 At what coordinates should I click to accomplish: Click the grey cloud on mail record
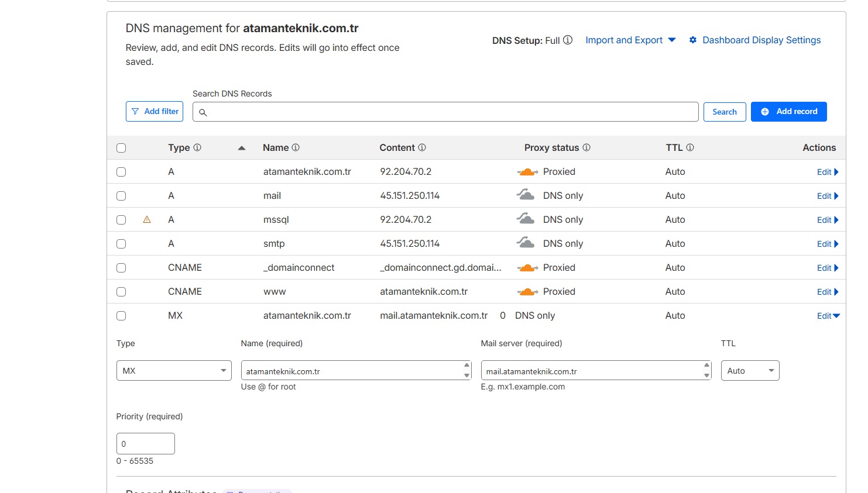pos(526,195)
